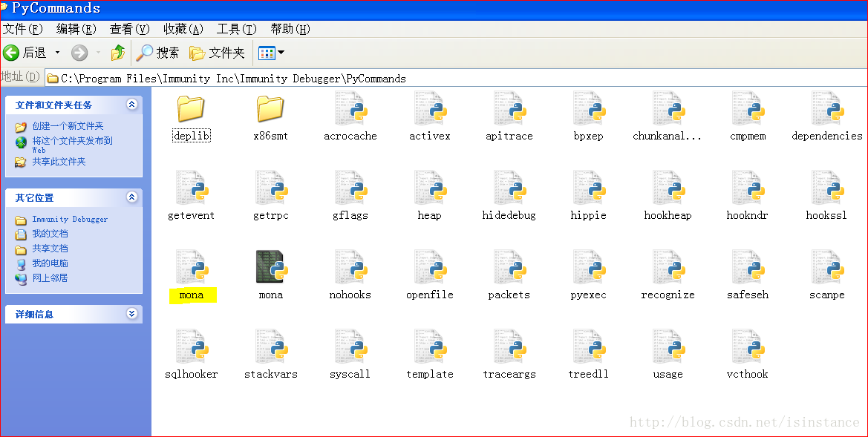Select the getrpc script icon

pyautogui.click(x=270, y=188)
